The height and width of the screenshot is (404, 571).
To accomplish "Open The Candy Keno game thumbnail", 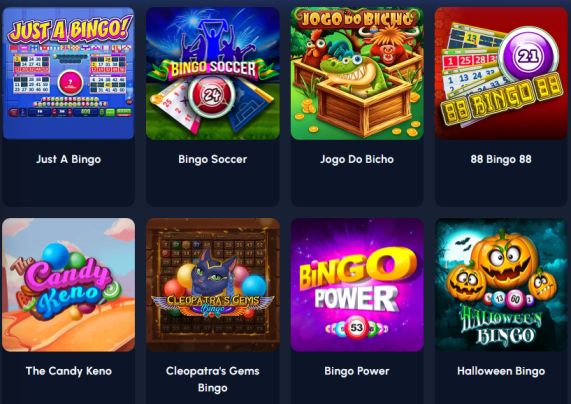I will 68,285.
